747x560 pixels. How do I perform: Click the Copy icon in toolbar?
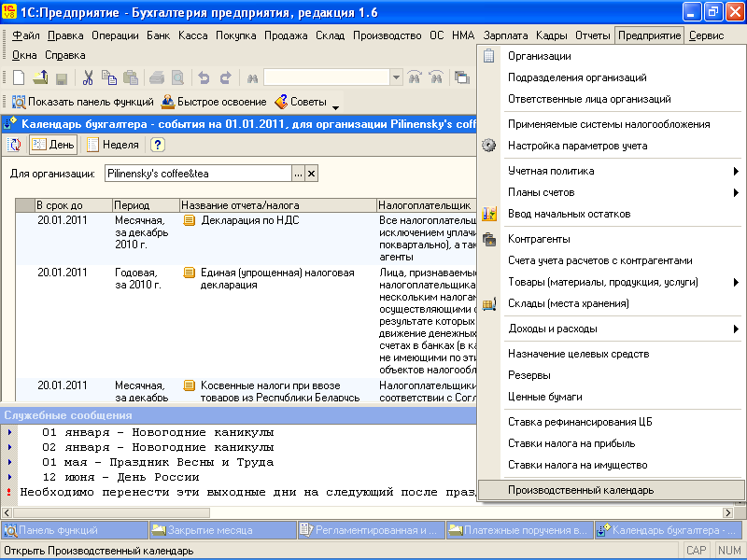point(109,77)
